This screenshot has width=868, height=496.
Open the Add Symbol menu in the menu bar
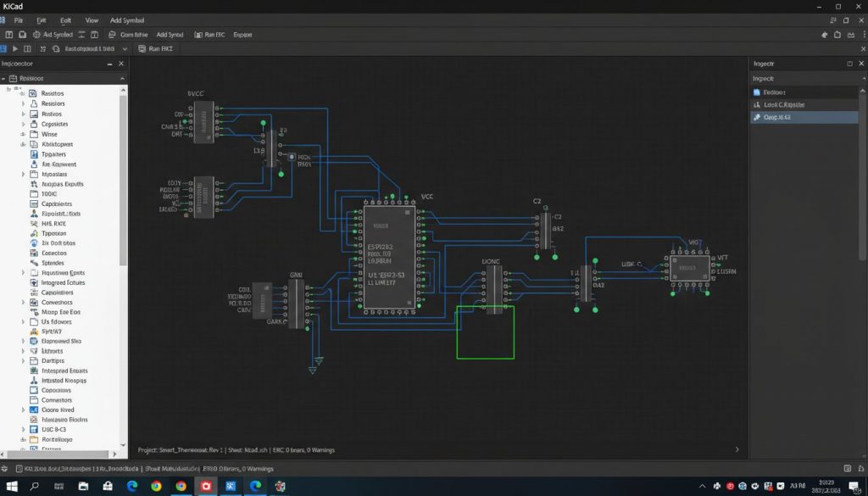point(127,20)
